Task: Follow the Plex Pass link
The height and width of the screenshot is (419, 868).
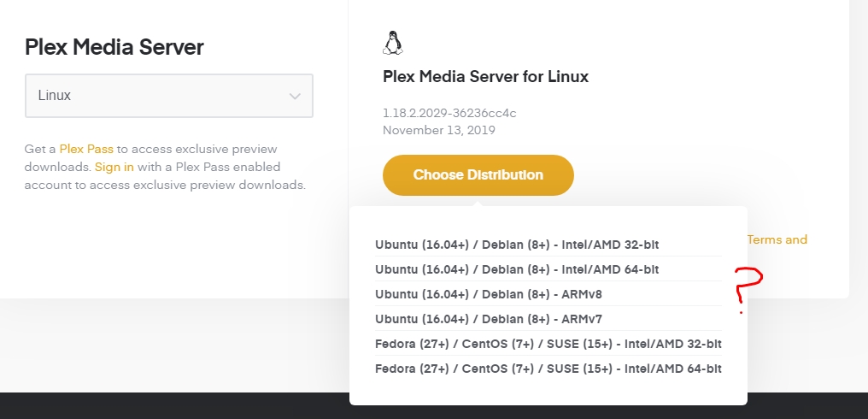Action: tap(86, 149)
